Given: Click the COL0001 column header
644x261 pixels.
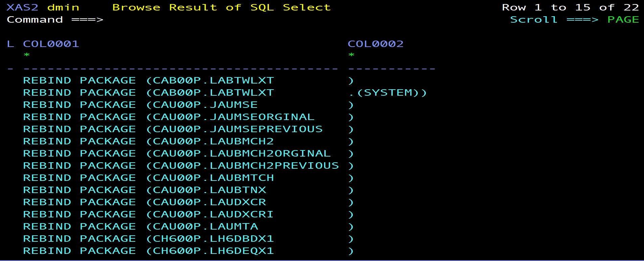Looking at the screenshot, I should tap(51, 44).
